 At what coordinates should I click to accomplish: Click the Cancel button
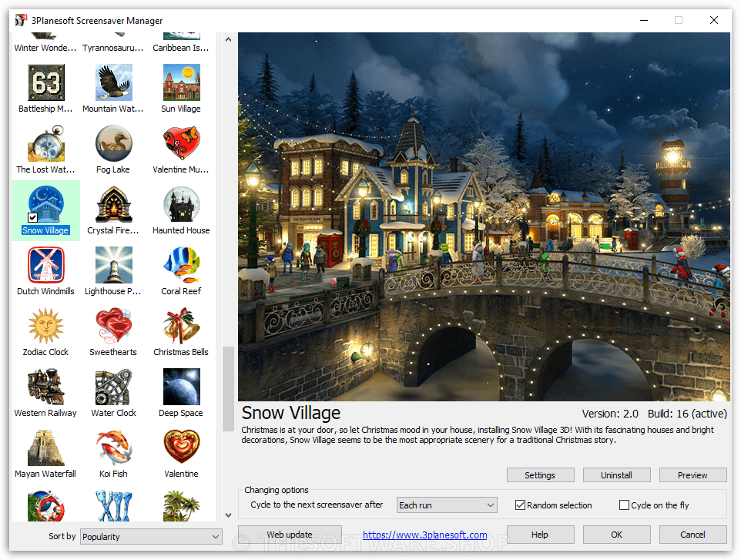[692, 535]
